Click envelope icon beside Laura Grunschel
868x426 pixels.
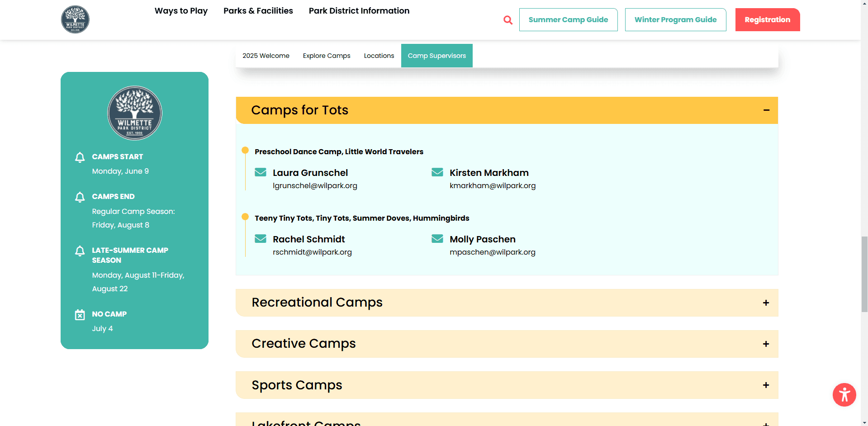(x=261, y=172)
